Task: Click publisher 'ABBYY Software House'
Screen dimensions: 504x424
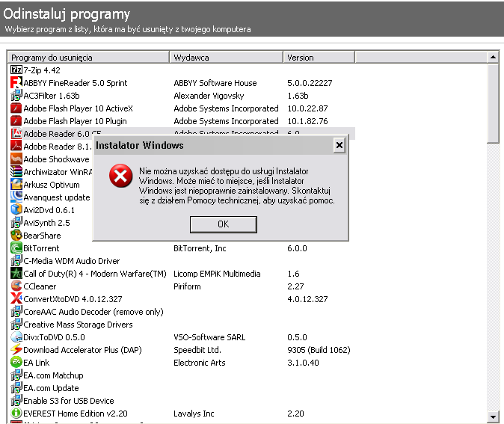Action: [x=215, y=83]
